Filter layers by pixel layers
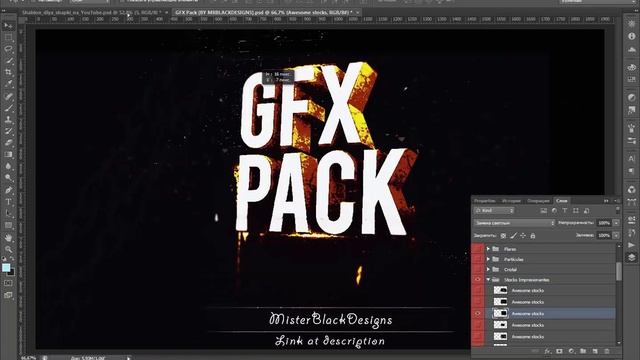The width and height of the screenshot is (640, 360). pos(543,211)
